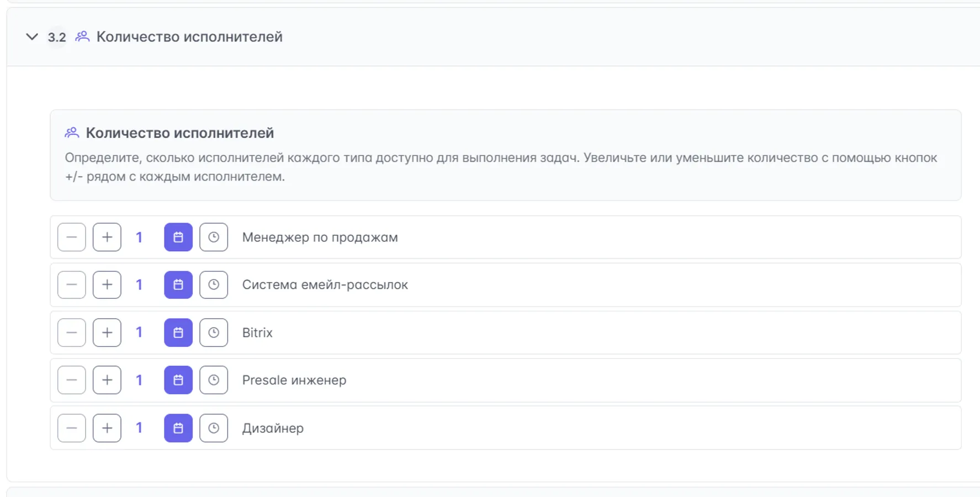Collapse section 3.2 with the chevron
This screenshot has width=980, height=497.
pyautogui.click(x=31, y=37)
